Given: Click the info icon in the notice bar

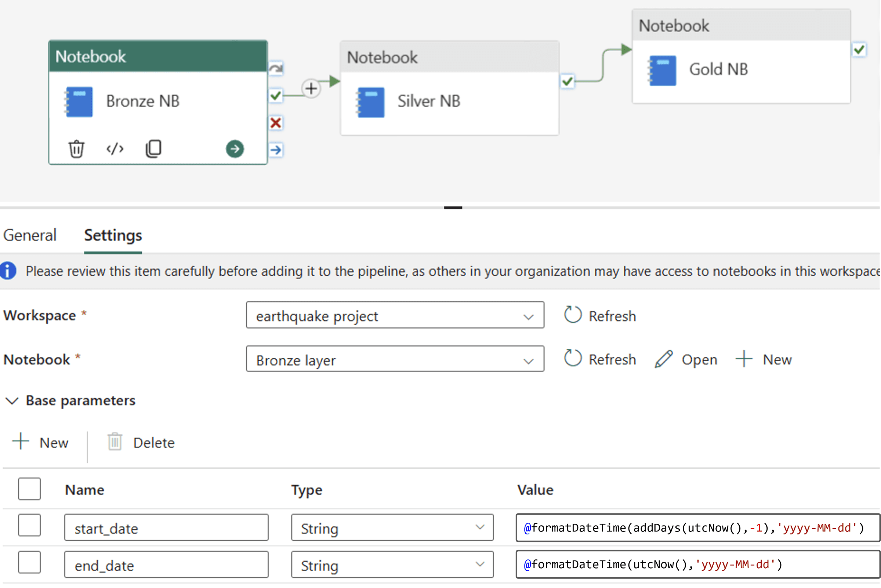Looking at the screenshot, I should pyautogui.click(x=8, y=271).
